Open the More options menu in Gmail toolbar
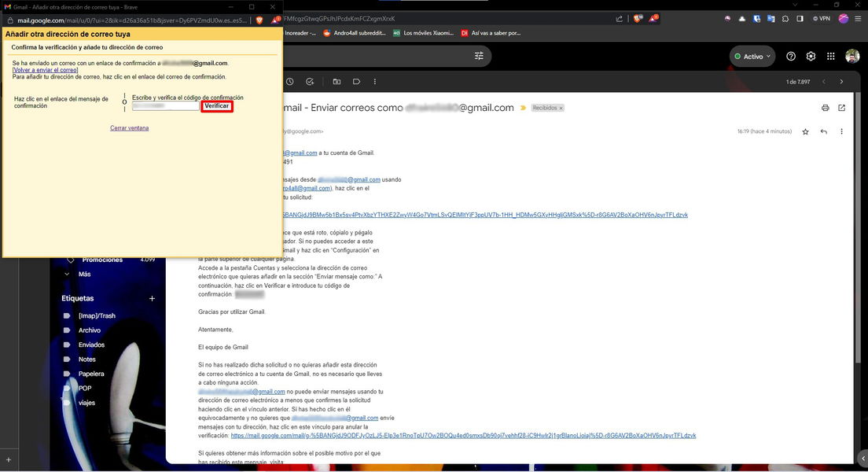This screenshot has height=472, width=868. coord(375,82)
